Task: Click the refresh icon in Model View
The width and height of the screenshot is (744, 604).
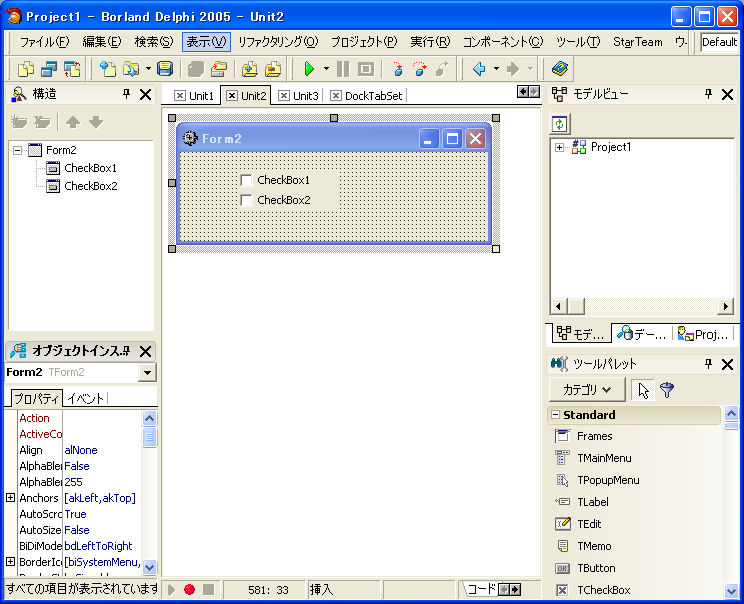Action: pyautogui.click(x=560, y=124)
